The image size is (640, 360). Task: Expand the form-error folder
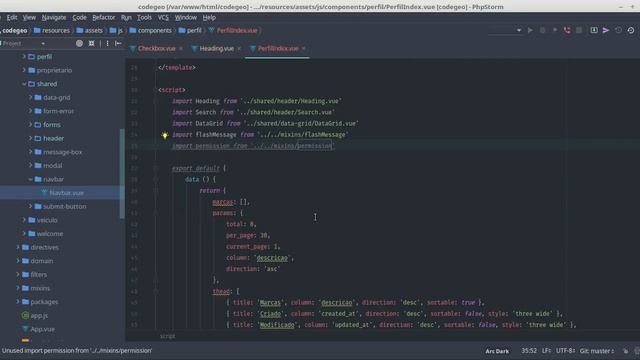click(30, 111)
